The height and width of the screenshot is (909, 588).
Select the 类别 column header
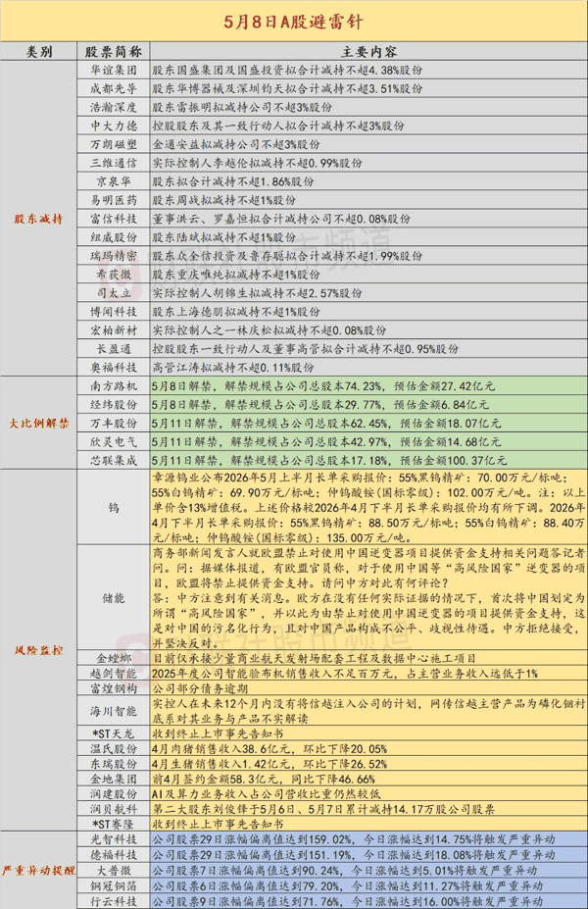tap(39, 52)
